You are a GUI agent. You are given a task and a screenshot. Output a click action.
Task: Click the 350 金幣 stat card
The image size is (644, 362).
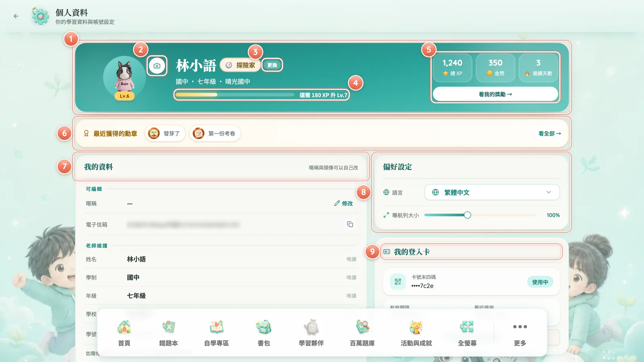(495, 68)
